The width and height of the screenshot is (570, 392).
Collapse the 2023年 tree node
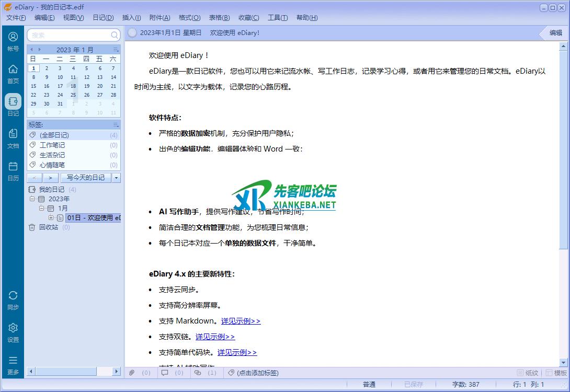tap(32, 199)
